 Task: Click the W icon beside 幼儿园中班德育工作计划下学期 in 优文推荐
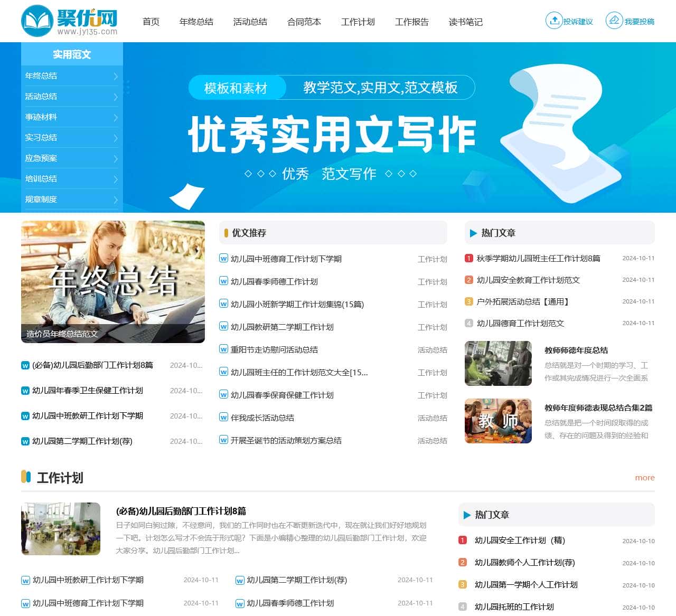coord(223,259)
